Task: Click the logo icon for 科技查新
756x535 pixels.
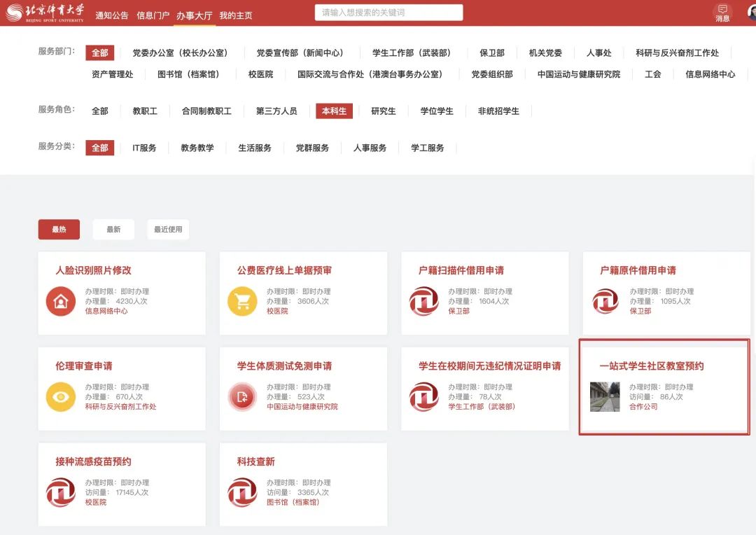Action: click(x=242, y=492)
